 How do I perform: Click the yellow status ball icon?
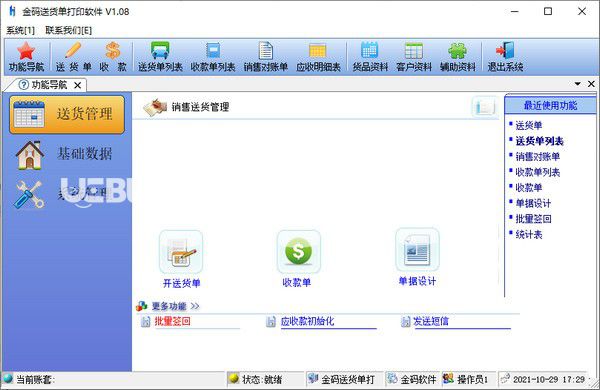click(x=233, y=379)
